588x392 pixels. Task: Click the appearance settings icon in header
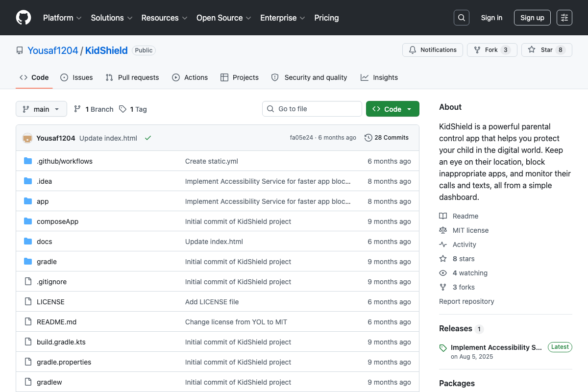tap(564, 18)
